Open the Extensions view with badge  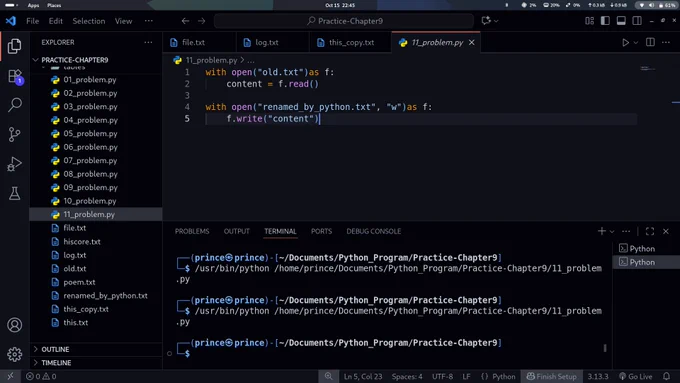(15, 76)
